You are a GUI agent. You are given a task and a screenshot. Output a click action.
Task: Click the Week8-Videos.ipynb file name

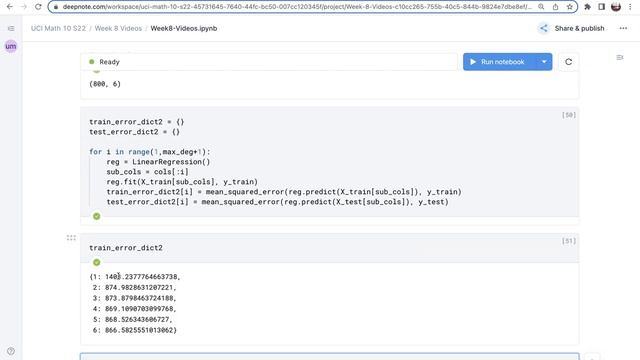click(184, 29)
